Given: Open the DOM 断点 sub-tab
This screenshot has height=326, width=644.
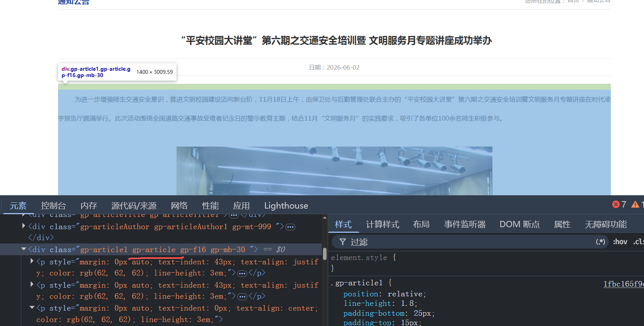Looking at the screenshot, I should click(520, 224).
